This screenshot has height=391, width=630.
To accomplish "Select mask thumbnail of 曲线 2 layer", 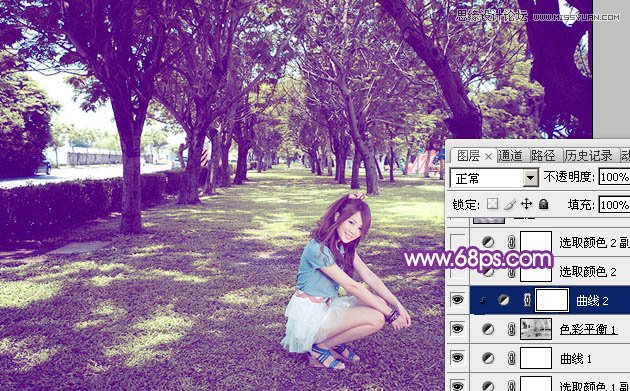I will (x=552, y=300).
